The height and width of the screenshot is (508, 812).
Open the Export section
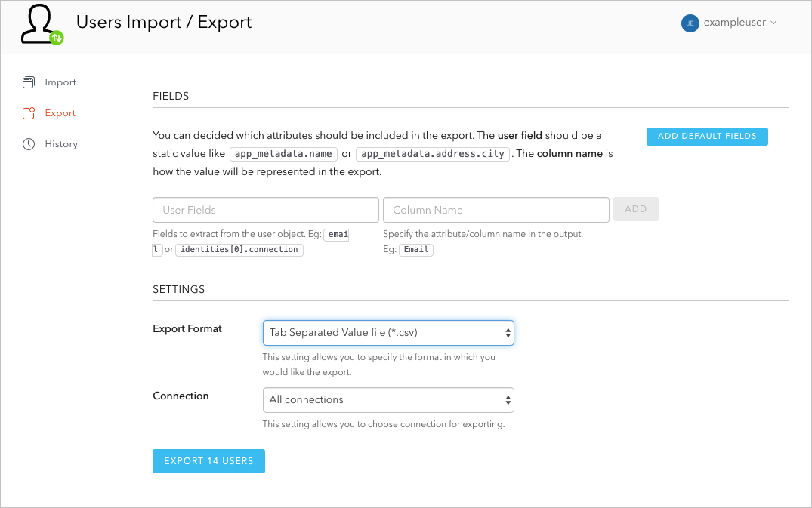pos(60,113)
